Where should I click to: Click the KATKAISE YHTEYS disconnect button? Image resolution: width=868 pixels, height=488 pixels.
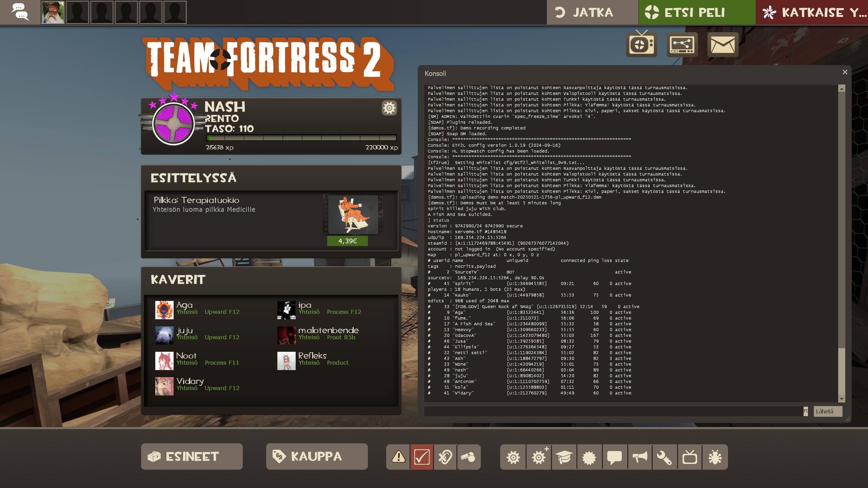(812, 12)
